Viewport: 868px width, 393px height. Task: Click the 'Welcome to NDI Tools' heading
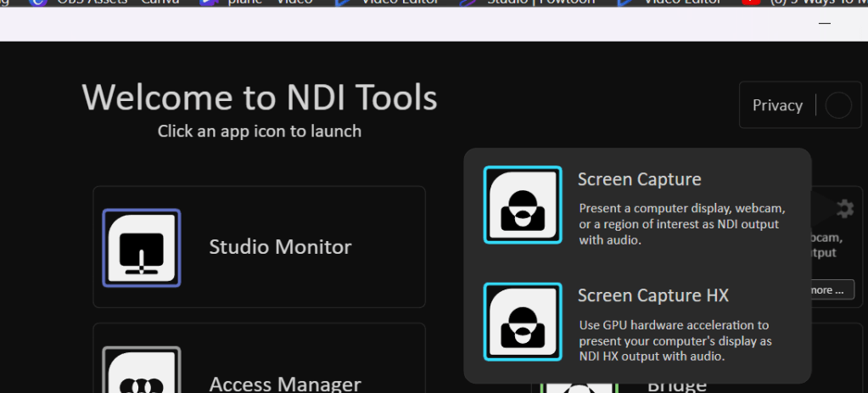pos(260,98)
